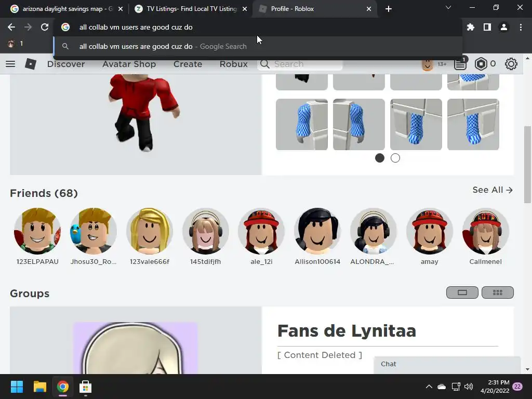The image size is (532, 399).
Task: Open Chrome extensions puzzle icon
Action: 470,27
